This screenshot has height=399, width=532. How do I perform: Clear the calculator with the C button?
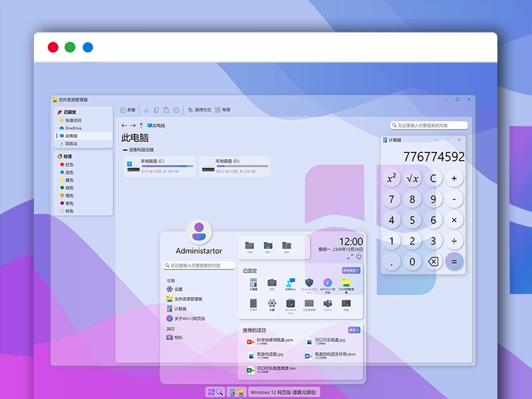[x=434, y=178]
